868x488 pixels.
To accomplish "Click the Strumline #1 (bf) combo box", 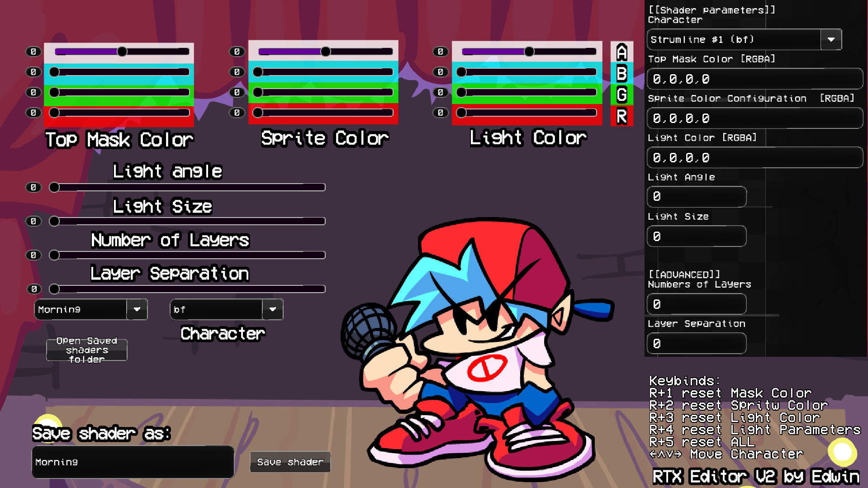I will tap(744, 39).
